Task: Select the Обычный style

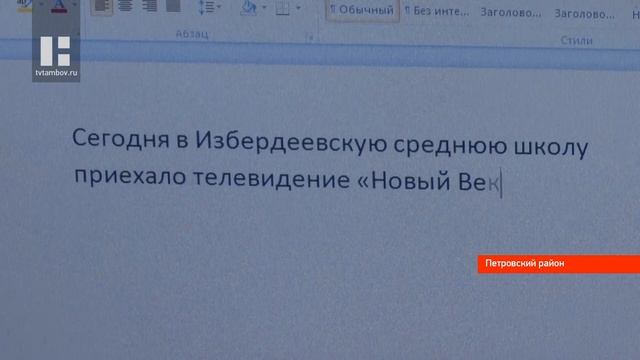Action: pos(362,10)
